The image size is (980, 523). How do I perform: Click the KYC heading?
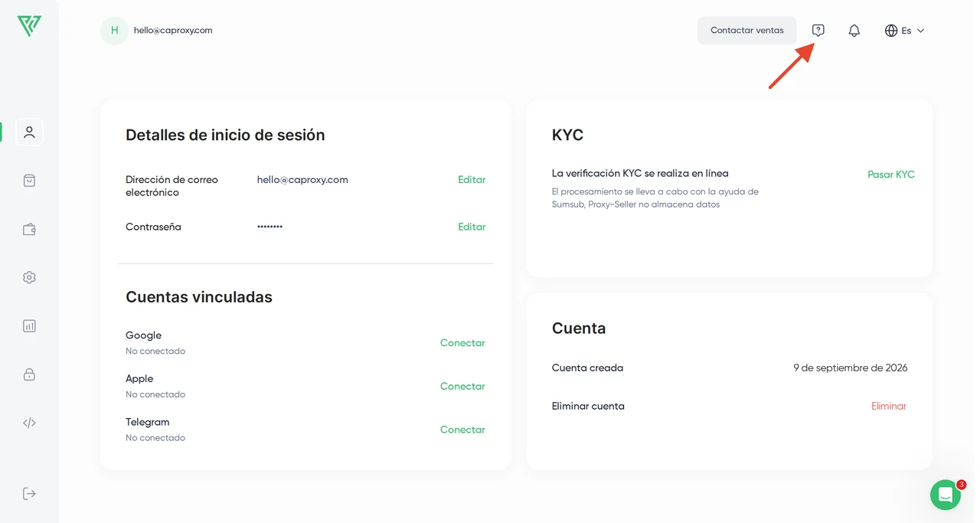tap(567, 135)
